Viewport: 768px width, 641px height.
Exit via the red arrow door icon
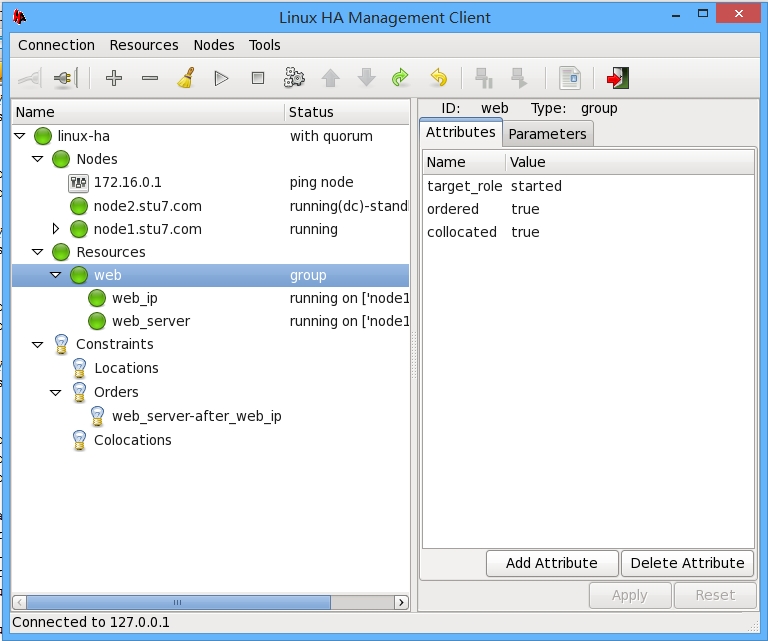click(x=618, y=78)
